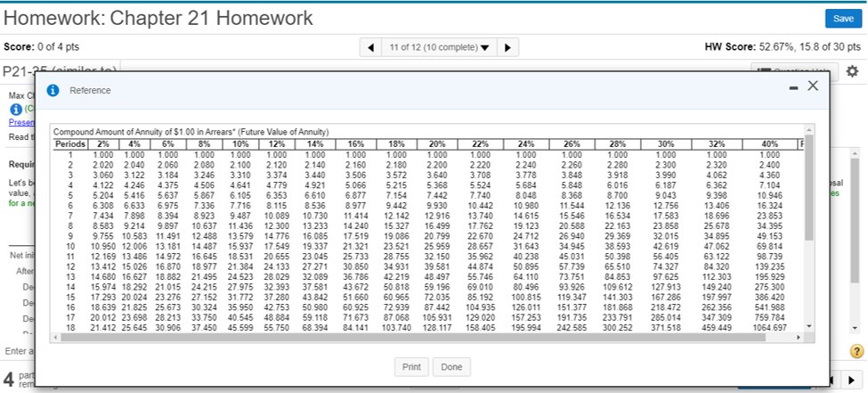Click the Periods column header
This screenshot has width=868, height=393.
(70, 144)
